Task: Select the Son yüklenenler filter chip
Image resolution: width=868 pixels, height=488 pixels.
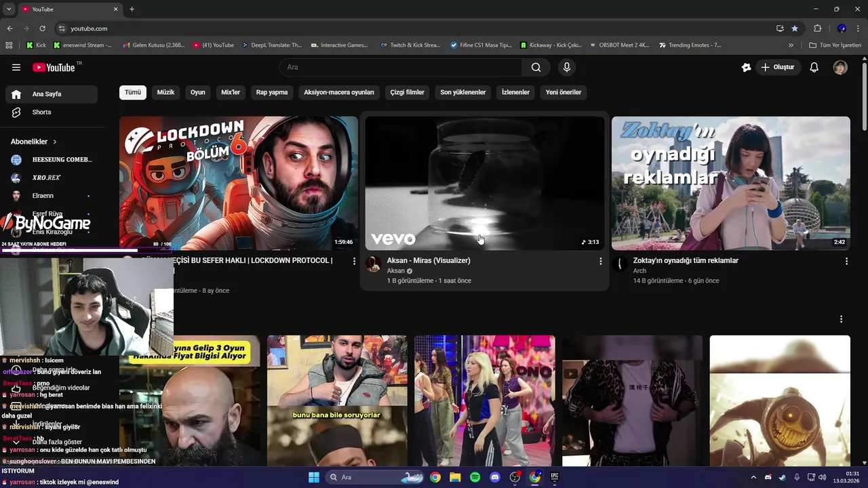Action: coord(463,92)
